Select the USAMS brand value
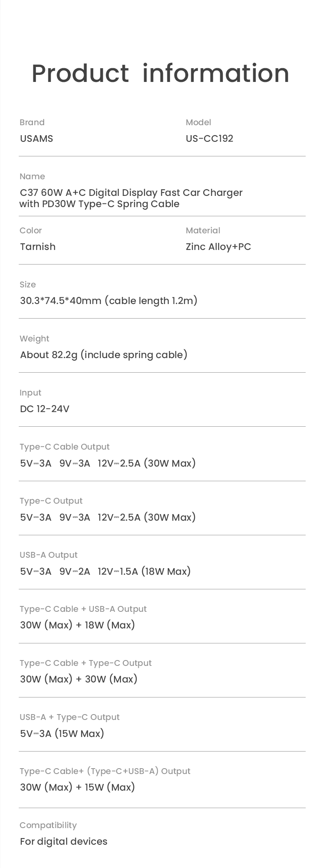Viewport: 329px width, 868px height. [x=37, y=138]
